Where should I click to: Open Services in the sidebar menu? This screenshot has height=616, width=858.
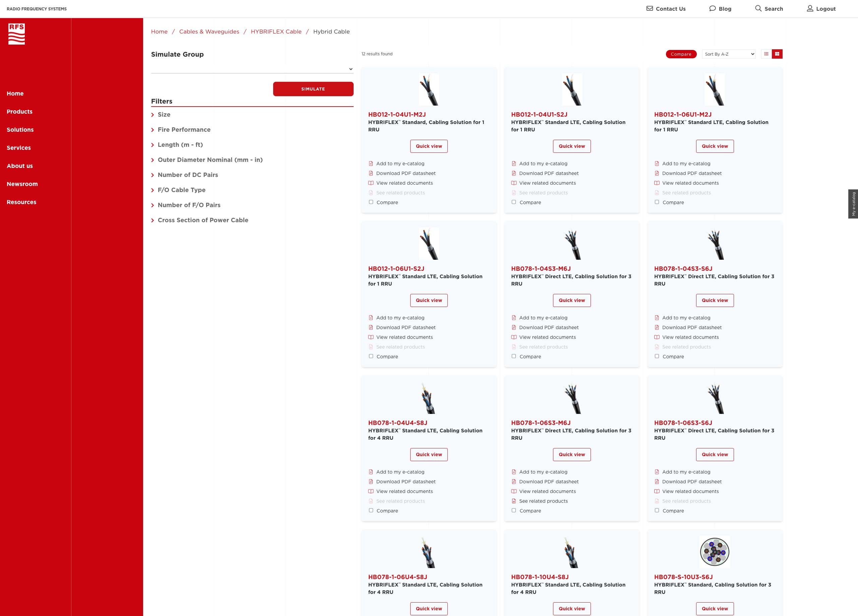click(x=18, y=148)
